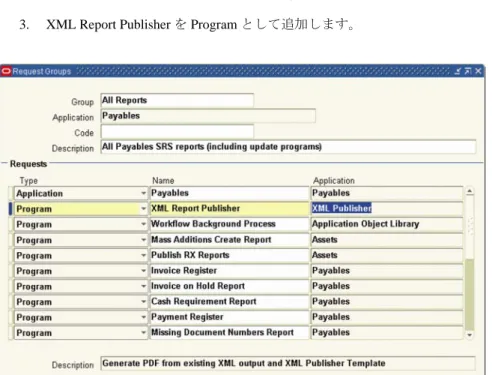Open Type dropdown for Payment Register row
The height and width of the screenshot is (375, 492).
tap(143, 317)
